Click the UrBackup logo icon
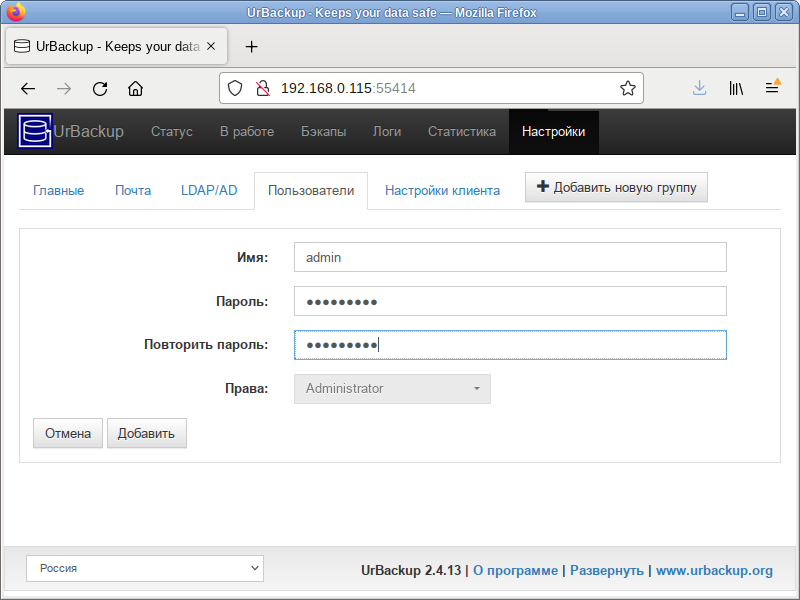The image size is (800, 600). [35, 131]
